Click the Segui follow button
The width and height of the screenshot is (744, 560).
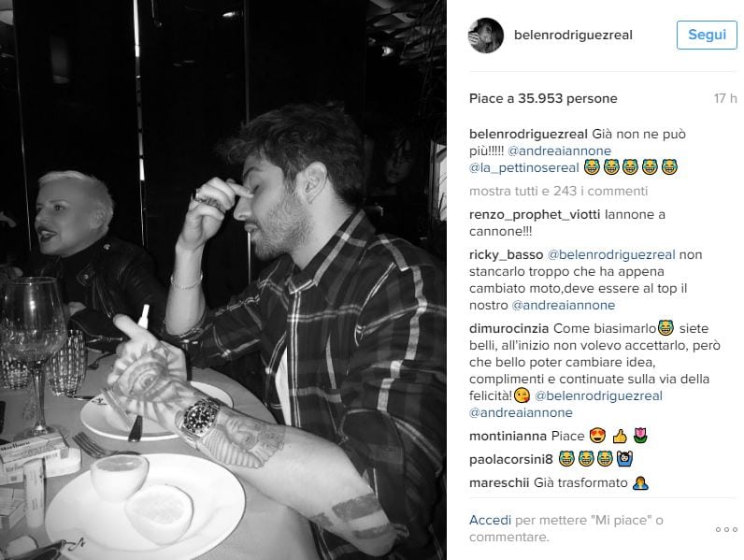pyautogui.click(x=707, y=35)
